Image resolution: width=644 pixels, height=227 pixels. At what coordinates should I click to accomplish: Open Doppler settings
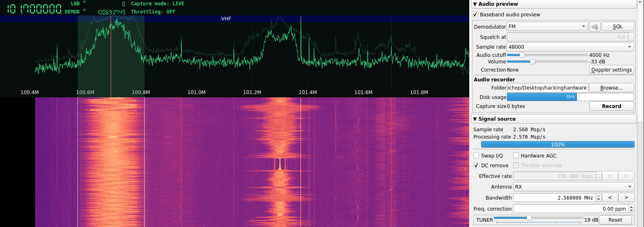coord(611,70)
